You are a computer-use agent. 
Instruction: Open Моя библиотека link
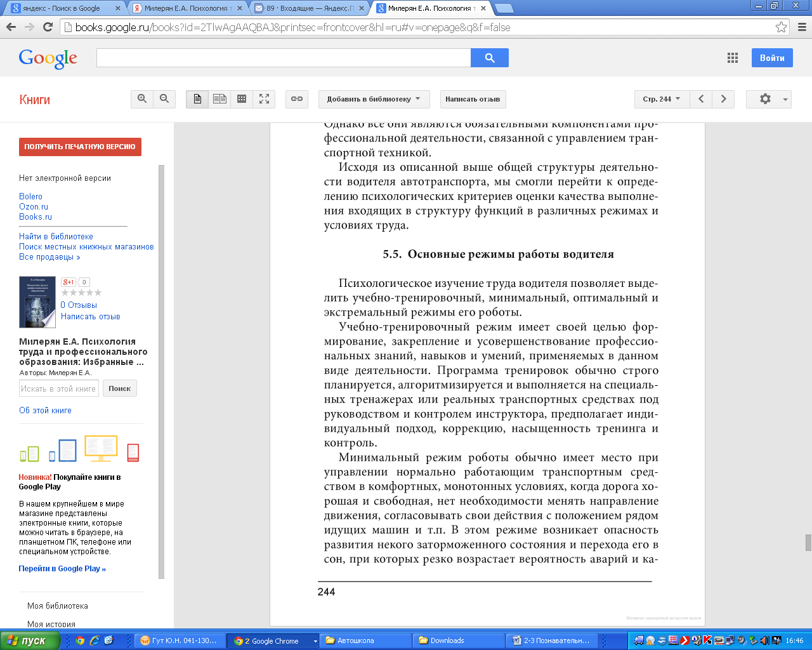coord(58,606)
